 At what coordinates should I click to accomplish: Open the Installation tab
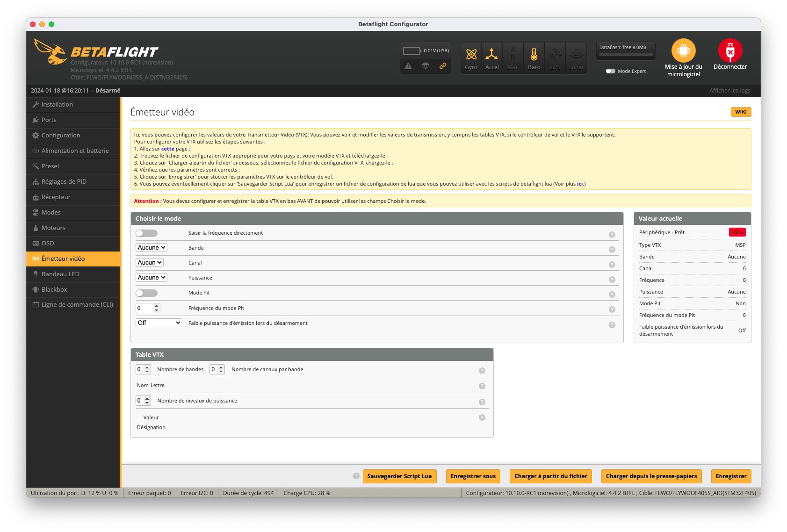[73, 105]
